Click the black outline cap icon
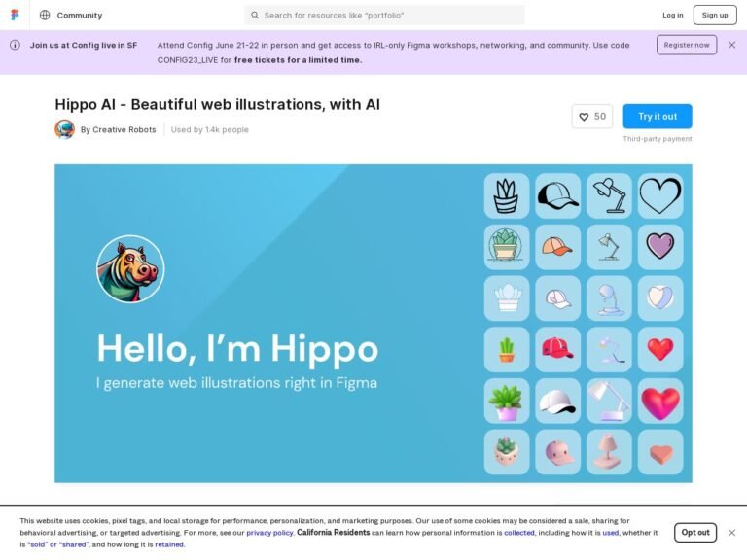 click(x=558, y=195)
